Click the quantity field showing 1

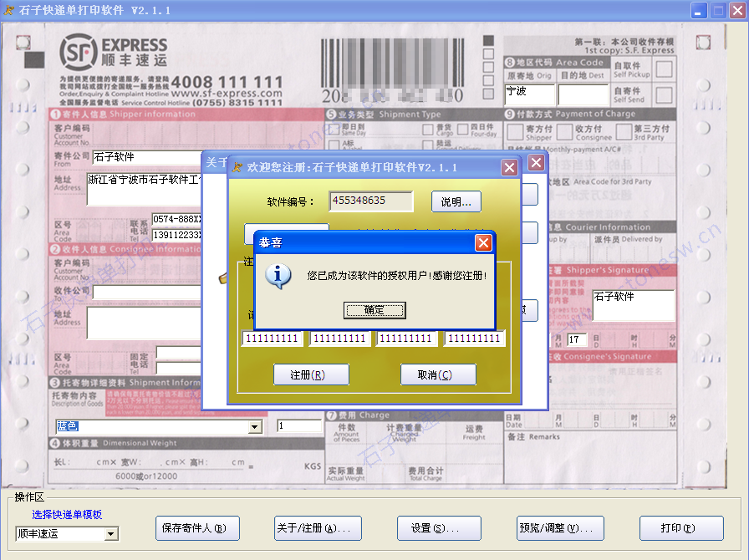(299, 425)
